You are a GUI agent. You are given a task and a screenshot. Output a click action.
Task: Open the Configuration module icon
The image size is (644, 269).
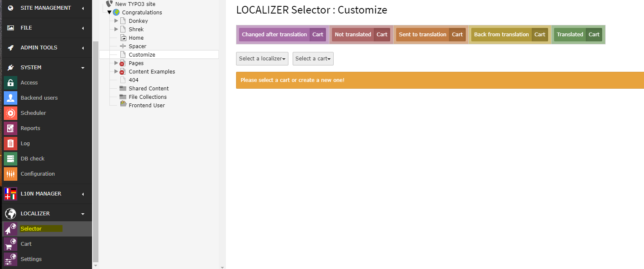(x=11, y=174)
